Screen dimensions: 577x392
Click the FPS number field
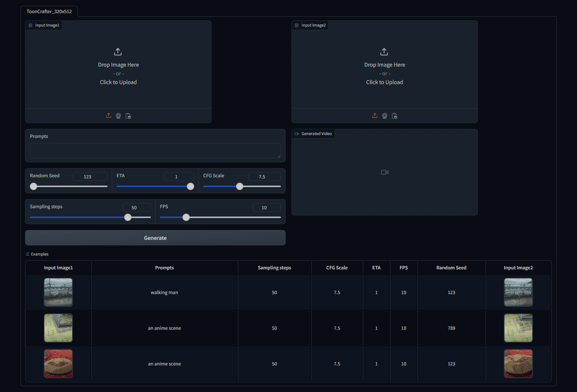(267, 207)
